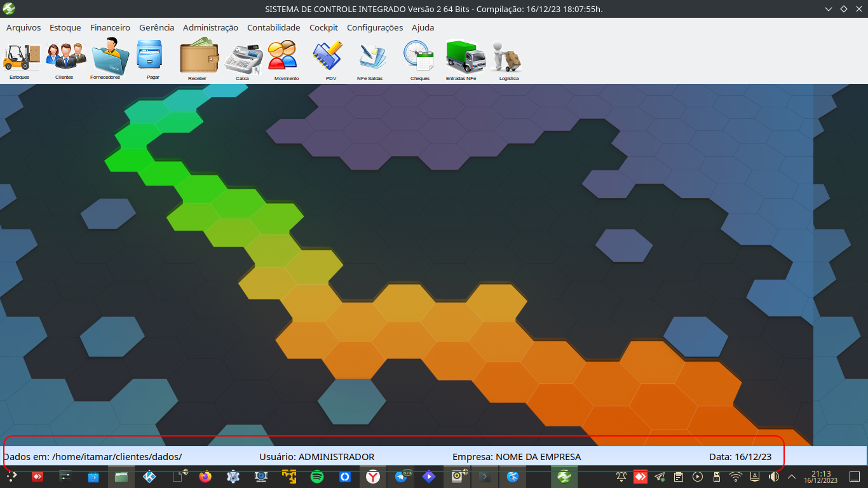Open the media player tray icon
Screen dimensions: 868x488
(698, 477)
